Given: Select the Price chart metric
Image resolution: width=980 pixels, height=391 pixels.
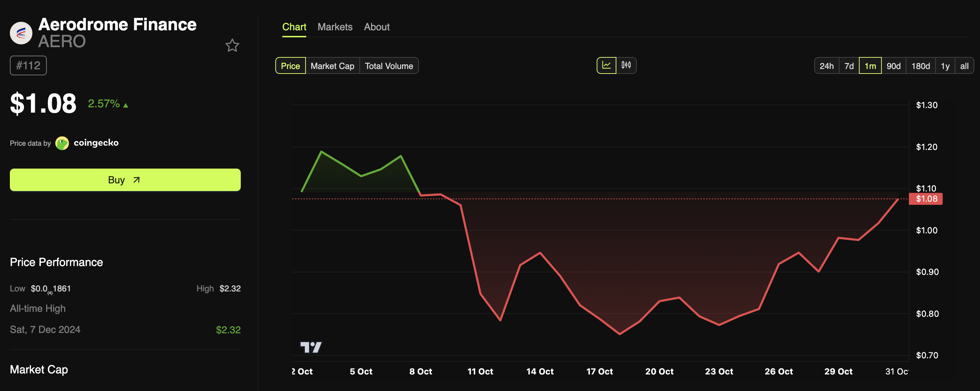Looking at the screenshot, I should coord(290,66).
